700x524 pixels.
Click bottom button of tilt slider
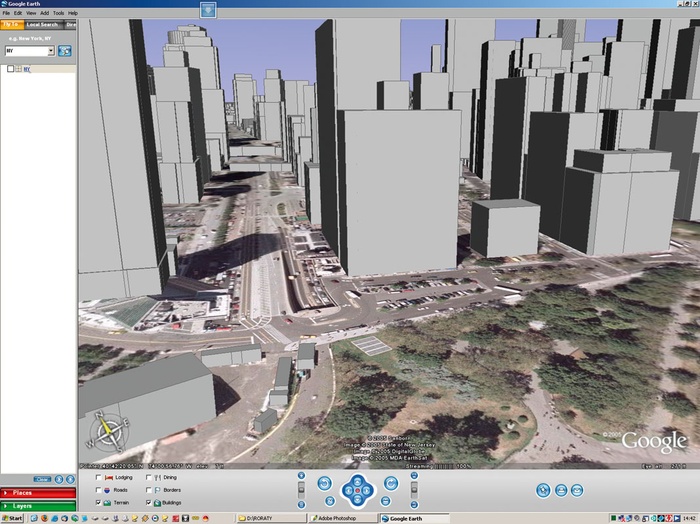pyautogui.click(x=414, y=505)
